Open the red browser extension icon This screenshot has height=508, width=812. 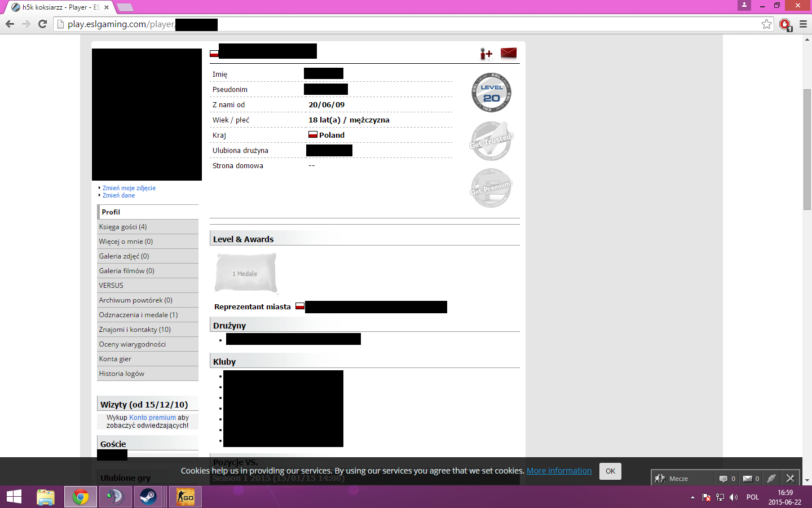click(x=785, y=24)
